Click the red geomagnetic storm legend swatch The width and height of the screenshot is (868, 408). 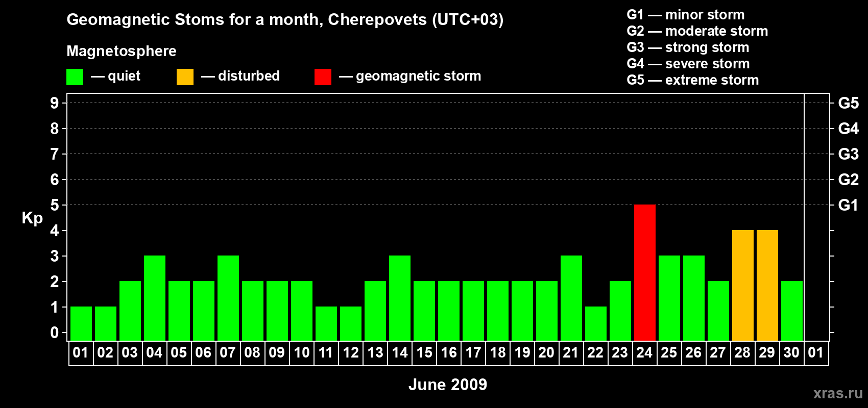click(x=323, y=77)
